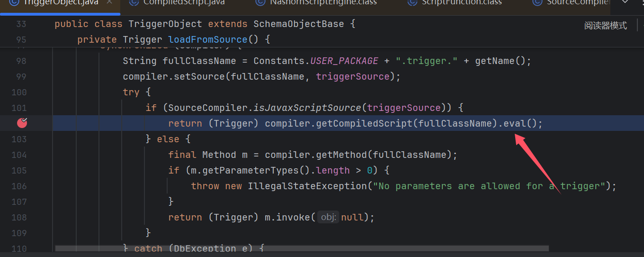Open the CompiledScript.java tab
The width and height of the screenshot is (644, 257).
[183, 3]
